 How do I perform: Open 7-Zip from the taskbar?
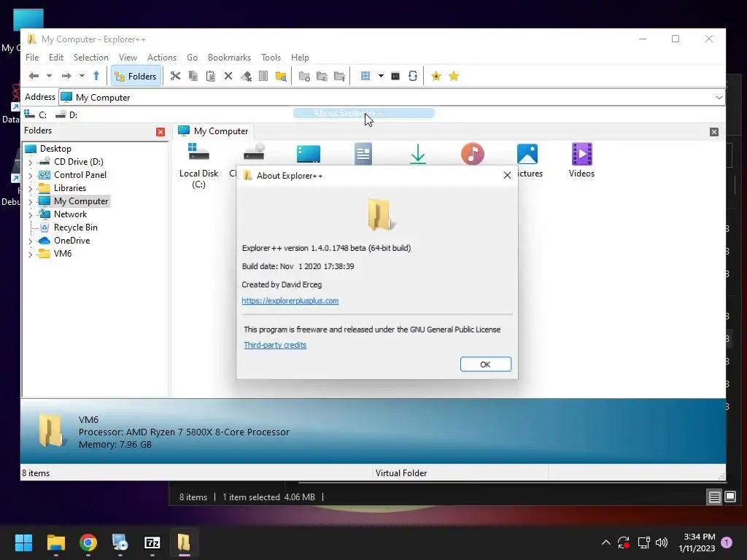(152, 542)
